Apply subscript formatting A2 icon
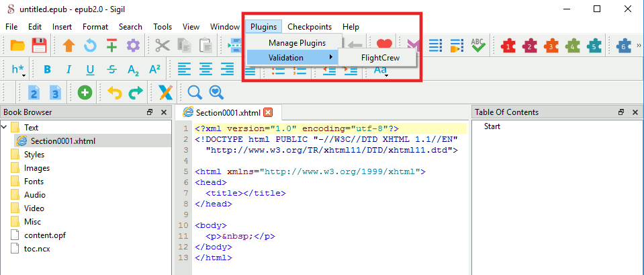Image resolution: width=644 pixels, height=275 pixels. coord(133,70)
